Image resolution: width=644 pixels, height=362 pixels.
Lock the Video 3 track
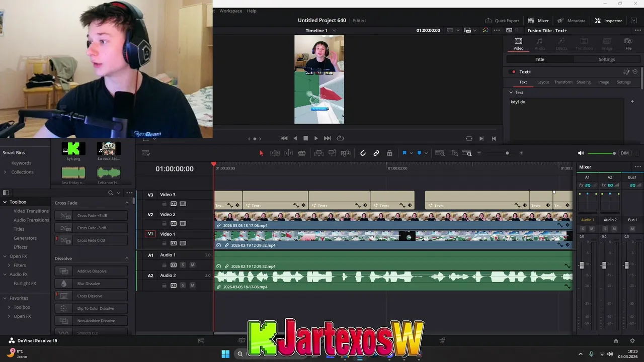(164, 204)
